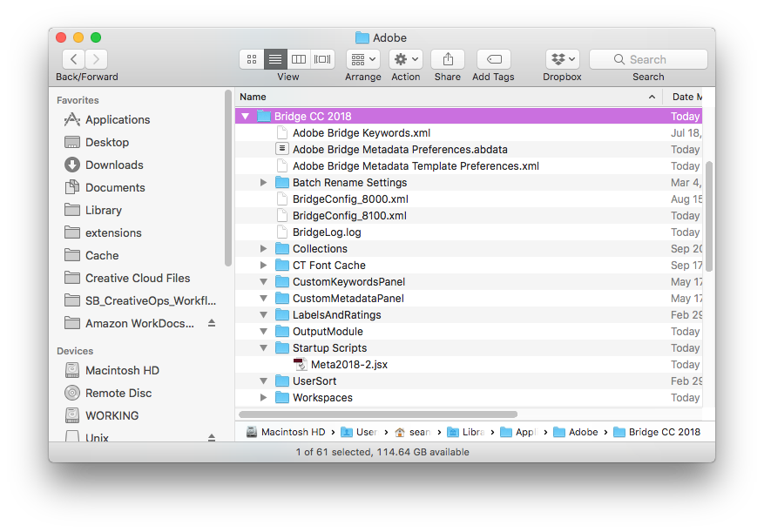This screenshot has width=764, height=532.
Task: Go to sean home folder in path bar
Action: (x=413, y=432)
